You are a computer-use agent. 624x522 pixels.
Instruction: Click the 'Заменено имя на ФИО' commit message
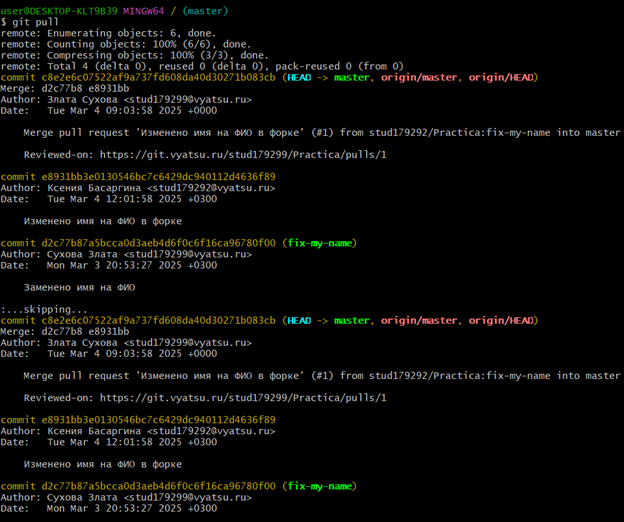pyautogui.click(x=79, y=287)
